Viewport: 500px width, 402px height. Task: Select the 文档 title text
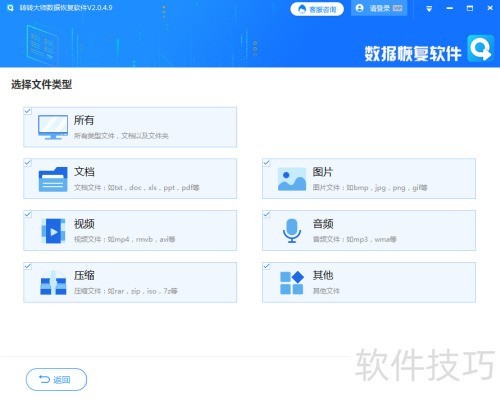[x=84, y=172]
